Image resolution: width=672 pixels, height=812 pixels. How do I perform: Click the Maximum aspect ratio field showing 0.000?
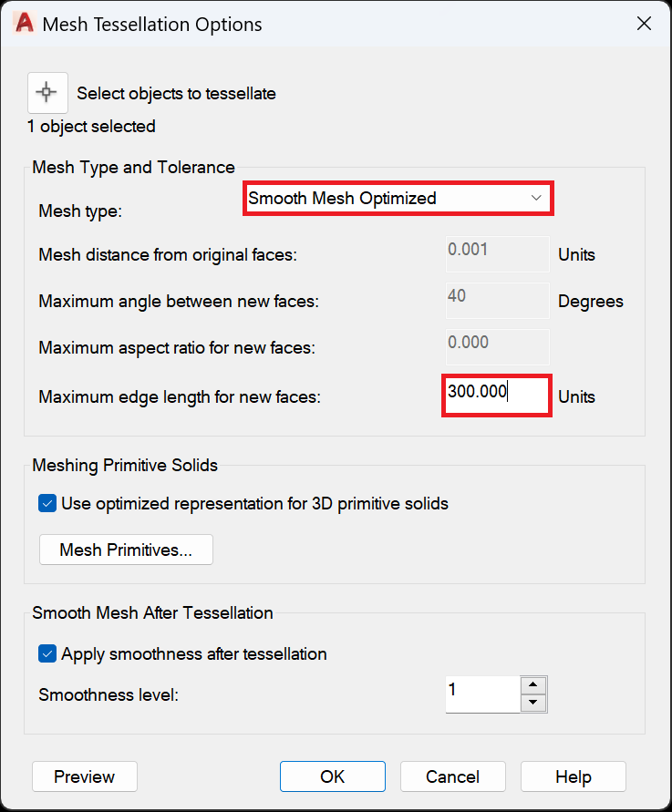click(x=497, y=347)
